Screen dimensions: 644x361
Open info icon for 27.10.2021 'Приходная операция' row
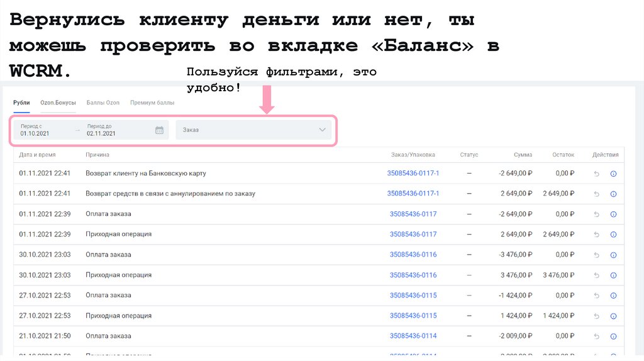pos(613,316)
